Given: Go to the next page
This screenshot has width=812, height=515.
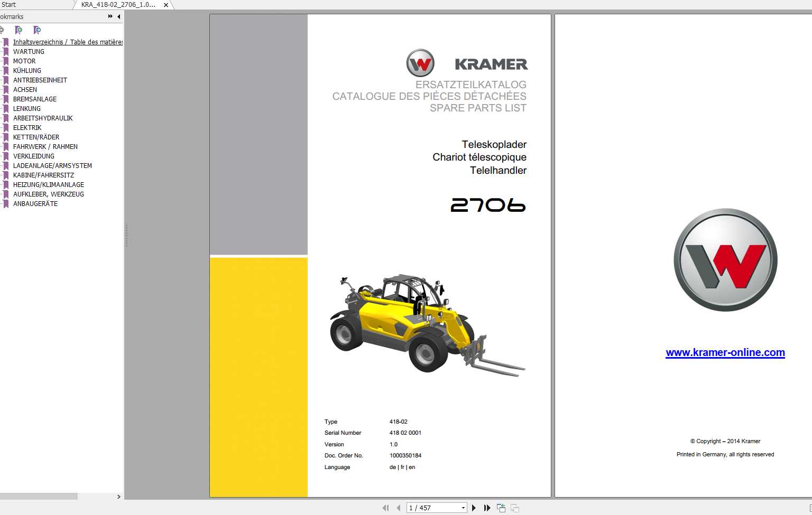Looking at the screenshot, I should coord(474,508).
